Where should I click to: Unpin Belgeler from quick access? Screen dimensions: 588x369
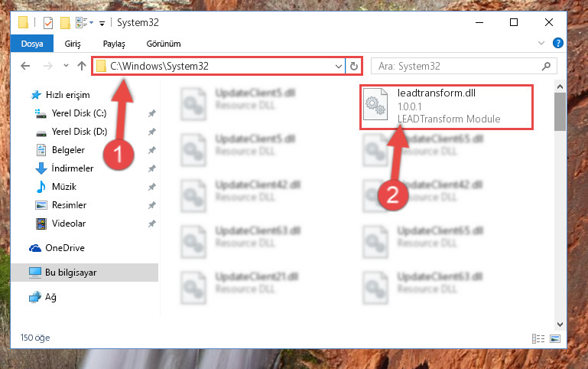(151, 150)
